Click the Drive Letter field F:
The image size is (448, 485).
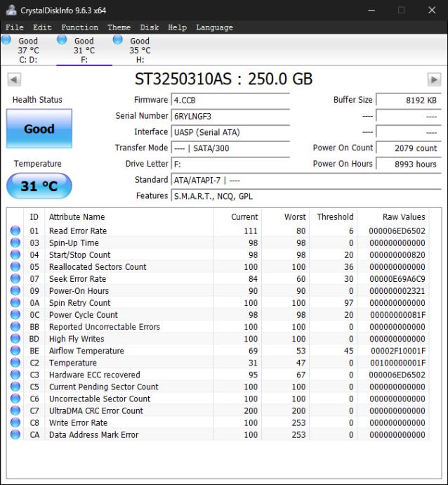click(230, 164)
